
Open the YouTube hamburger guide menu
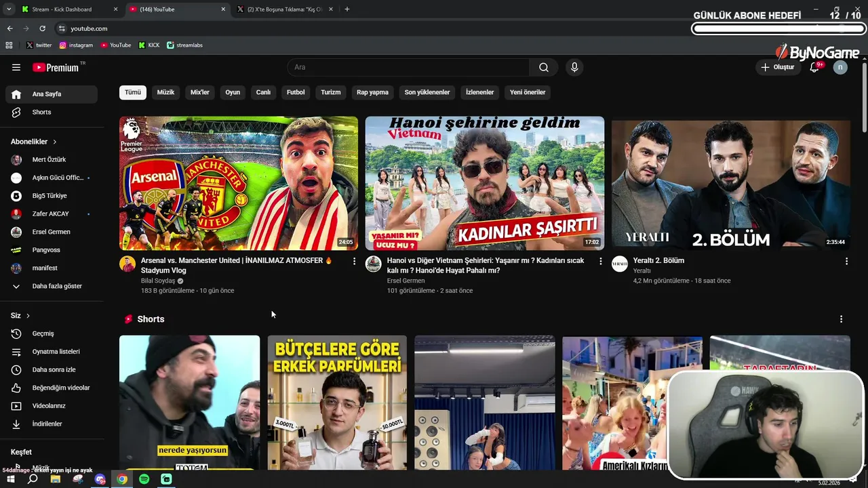[x=16, y=67]
